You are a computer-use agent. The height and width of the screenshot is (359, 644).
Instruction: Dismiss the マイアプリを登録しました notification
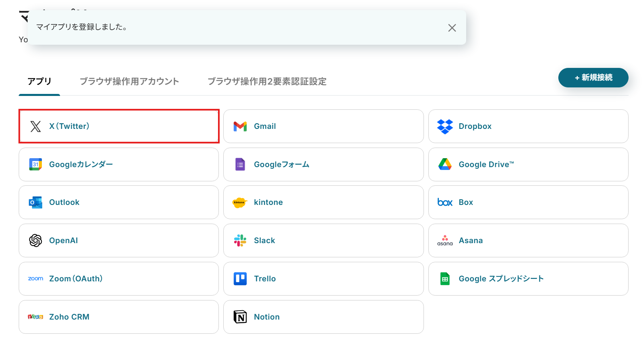(x=452, y=28)
